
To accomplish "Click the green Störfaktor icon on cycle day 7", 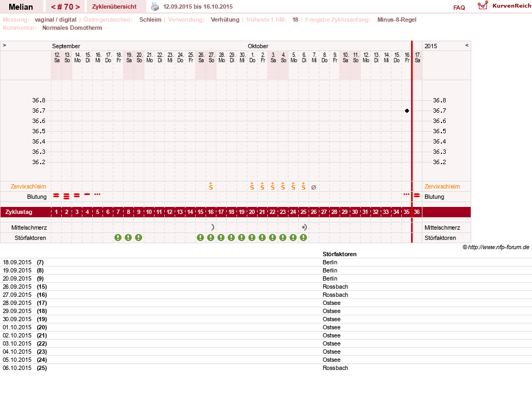I will pos(118,237).
